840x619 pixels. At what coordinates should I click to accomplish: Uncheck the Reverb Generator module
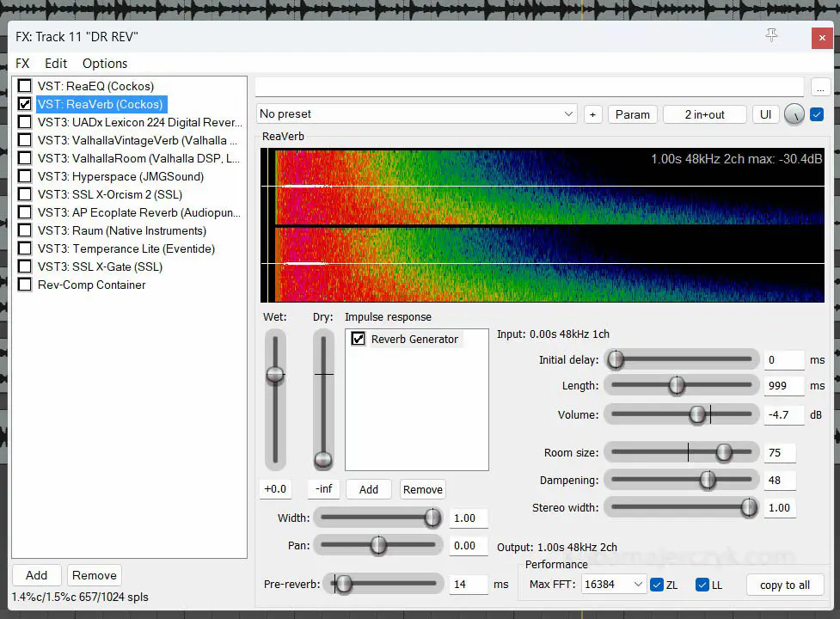click(x=359, y=339)
